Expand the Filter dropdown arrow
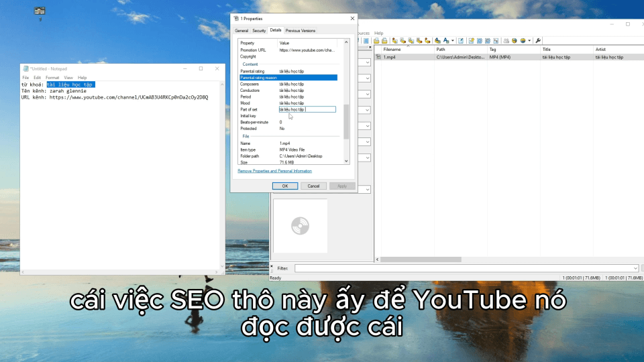 [x=635, y=268]
